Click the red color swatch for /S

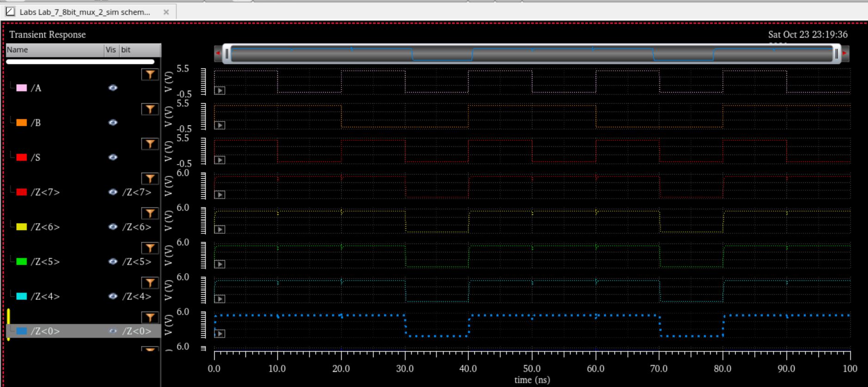coord(22,157)
